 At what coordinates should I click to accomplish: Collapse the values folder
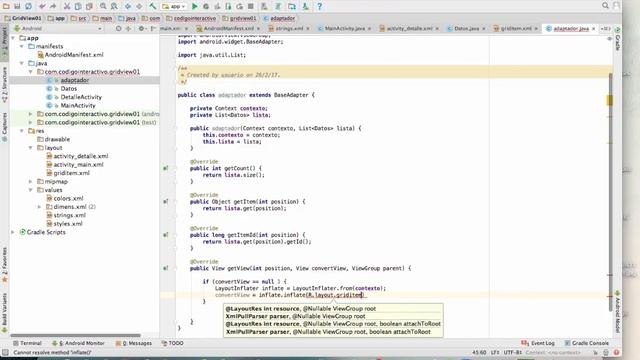[31, 190]
